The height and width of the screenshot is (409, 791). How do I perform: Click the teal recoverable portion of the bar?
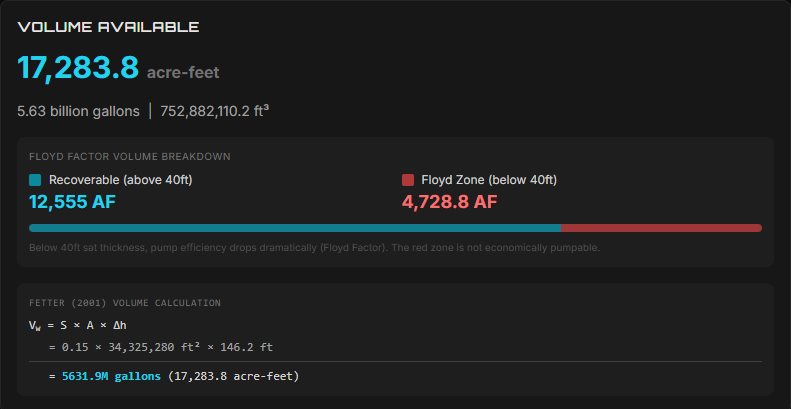click(x=295, y=228)
